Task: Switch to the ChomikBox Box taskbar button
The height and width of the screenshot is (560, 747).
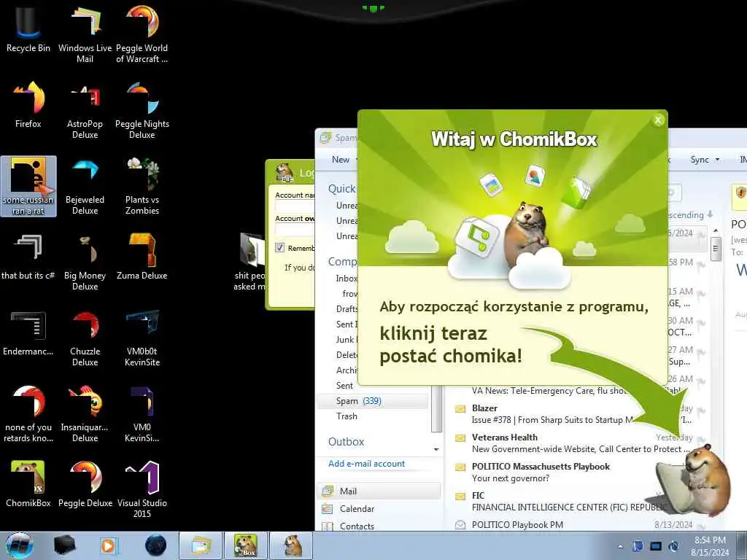Action: 246,545
